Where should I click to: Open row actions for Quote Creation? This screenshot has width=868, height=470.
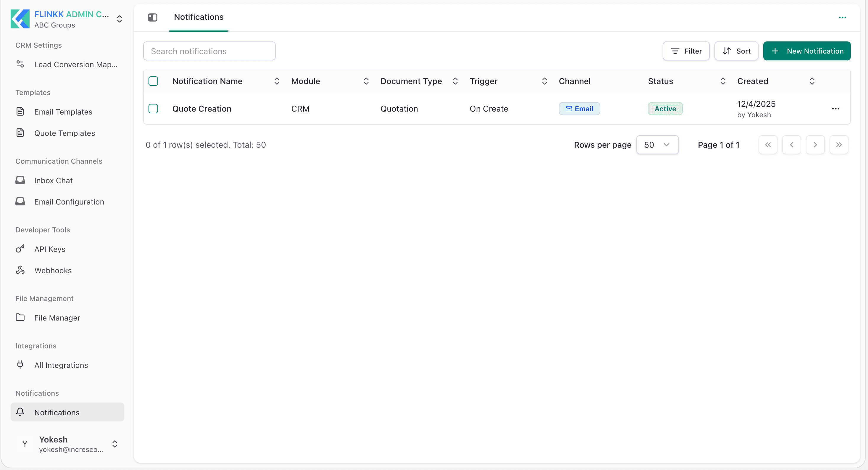tap(835, 109)
